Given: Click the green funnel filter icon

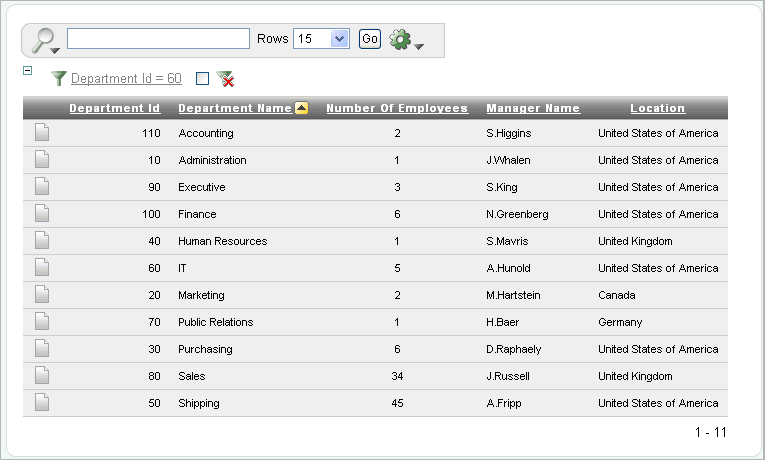Looking at the screenshot, I should [x=59, y=78].
